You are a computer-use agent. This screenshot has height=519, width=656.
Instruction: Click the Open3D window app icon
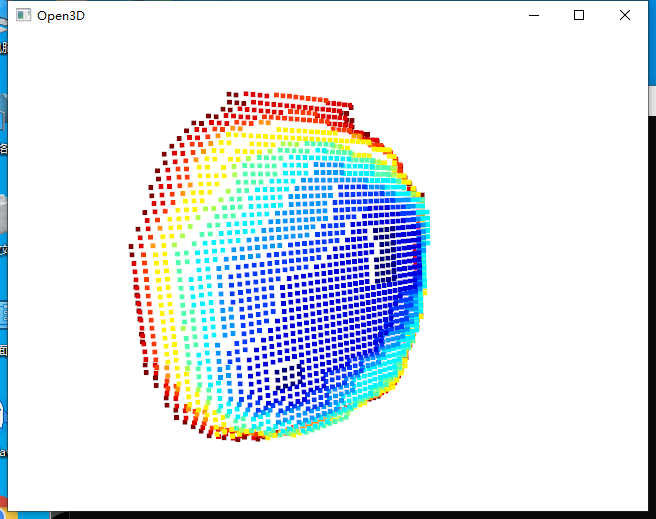23,15
